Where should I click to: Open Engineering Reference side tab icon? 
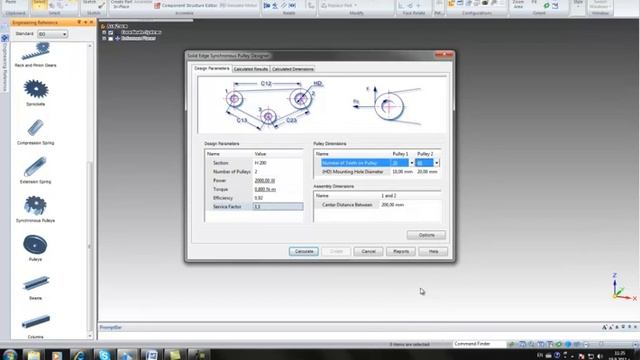(x=5, y=38)
